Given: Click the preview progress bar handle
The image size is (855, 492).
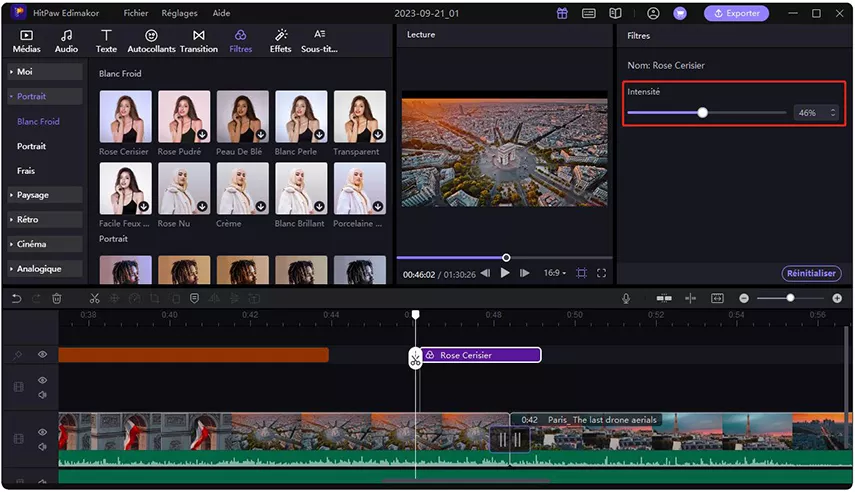Looking at the screenshot, I should click(x=506, y=257).
